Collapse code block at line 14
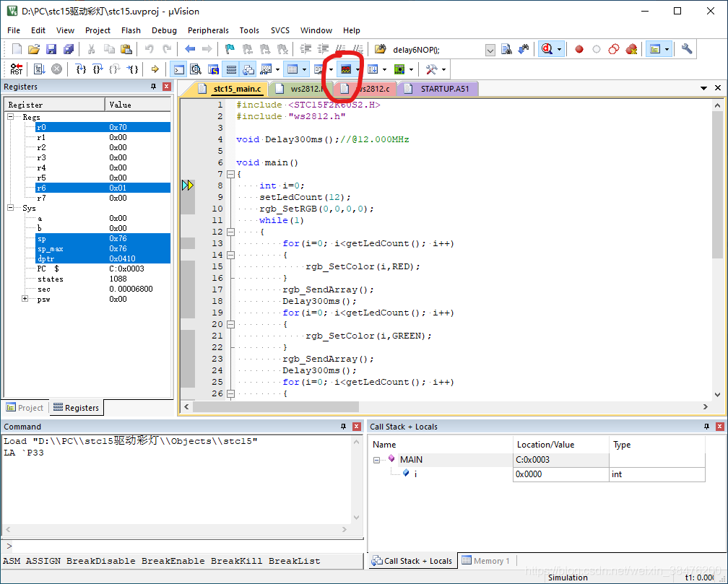The image size is (728, 584). coord(230,256)
